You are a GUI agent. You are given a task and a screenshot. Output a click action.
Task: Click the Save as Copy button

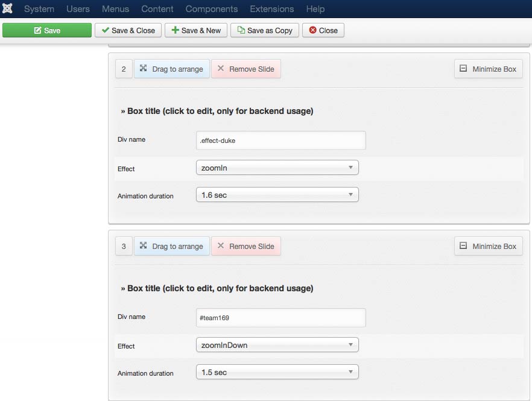point(265,30)
